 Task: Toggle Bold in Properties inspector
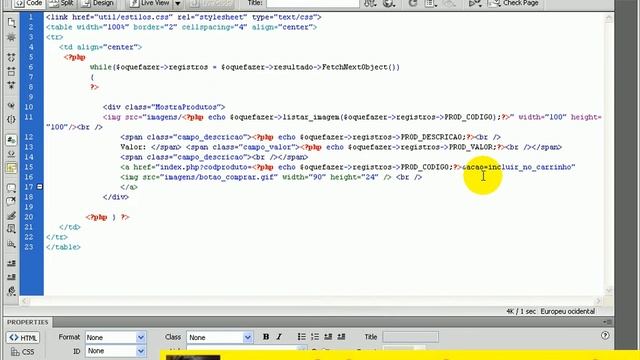[266, 337]
